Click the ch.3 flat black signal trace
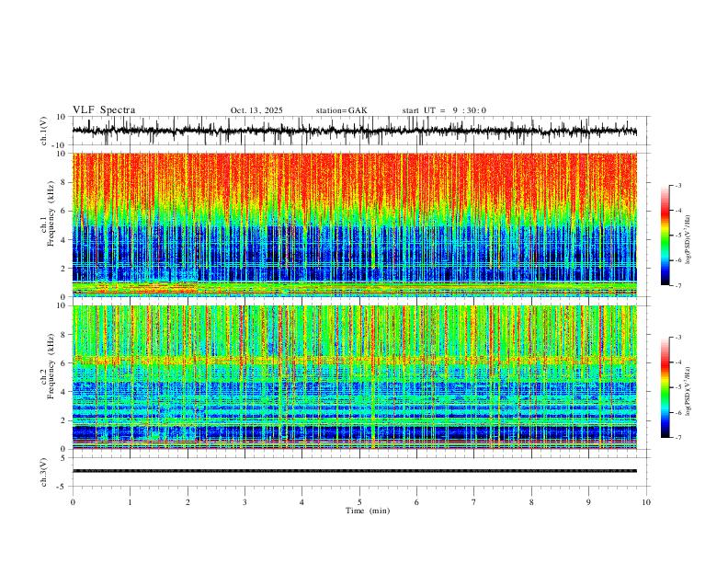 [354, 471]
